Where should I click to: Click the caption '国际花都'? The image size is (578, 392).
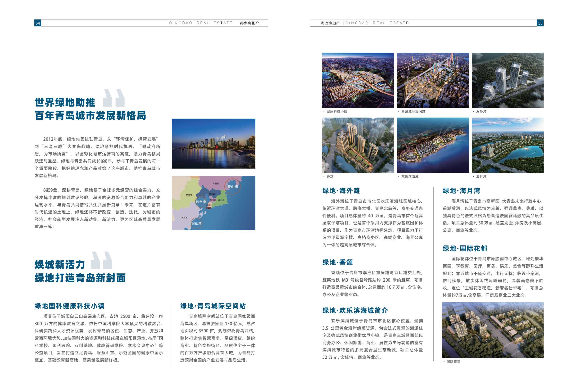(x=453, y=362)
